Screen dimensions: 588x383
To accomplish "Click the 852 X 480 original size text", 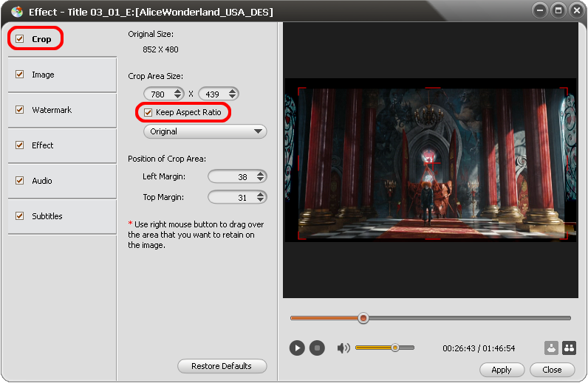I will [x=160, y=49].
